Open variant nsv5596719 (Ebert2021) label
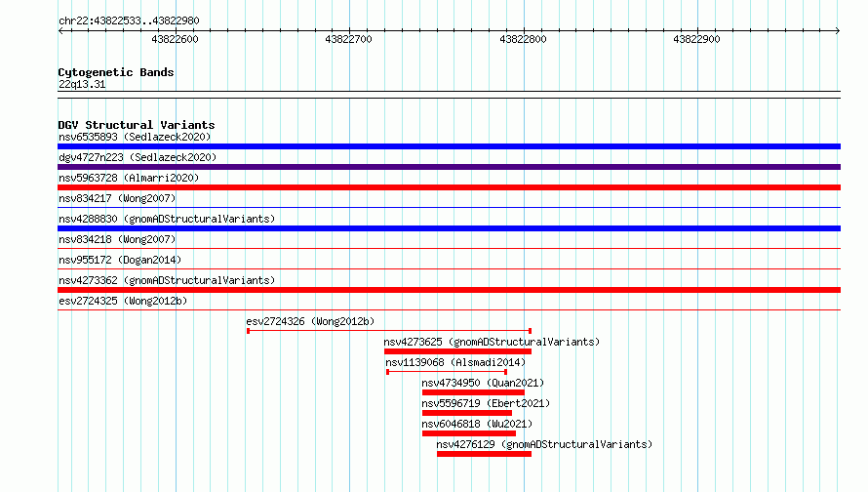The height and width of the screenshot is (492, 868). coord(486,403)
